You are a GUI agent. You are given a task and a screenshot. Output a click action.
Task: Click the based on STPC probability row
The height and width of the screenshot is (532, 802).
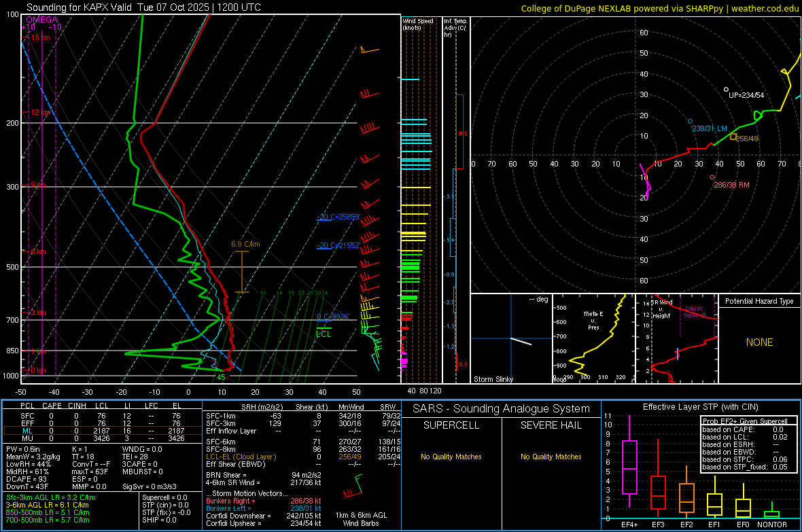click(x=745, y=459)
